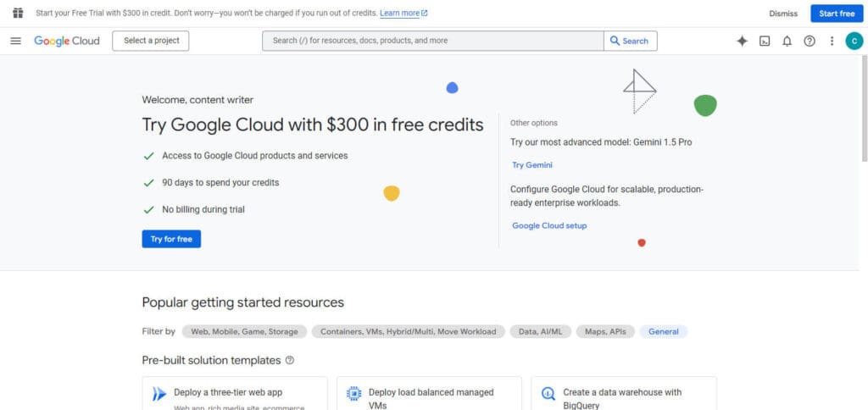Open the help question mark icon

pos(810,41)
